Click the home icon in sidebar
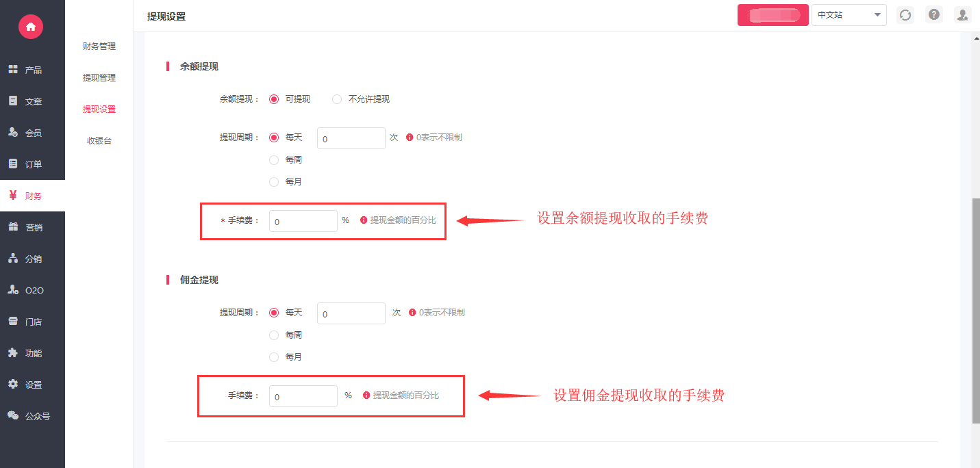 (31, 27)
